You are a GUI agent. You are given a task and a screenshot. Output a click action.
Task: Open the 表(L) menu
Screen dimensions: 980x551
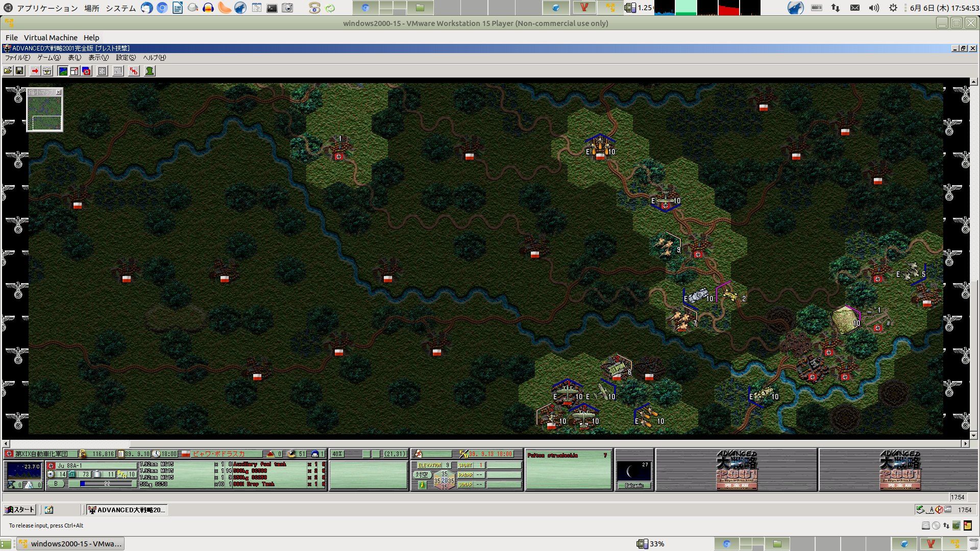75,58
